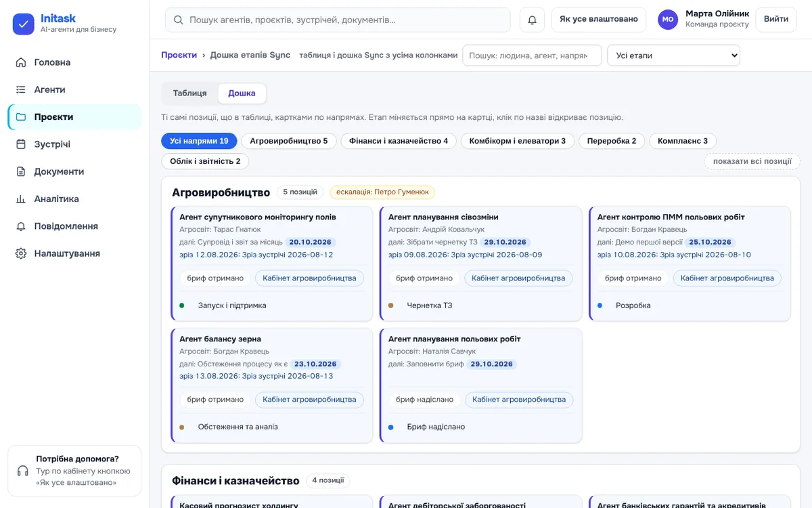
Task: Click показати всі позиції button
Action: (x=752, y=161)
